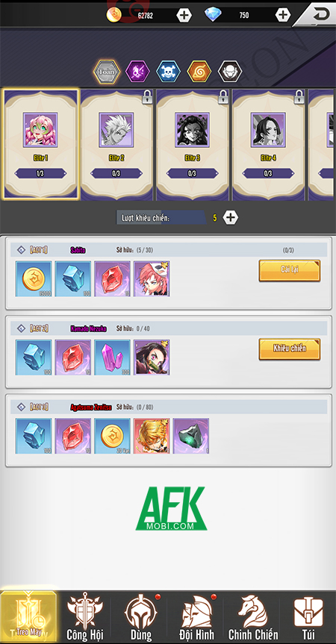Viewport: 336px width, 644px height.
Task: Select the purple sword faction filter icon
Action: pos(137,72)
